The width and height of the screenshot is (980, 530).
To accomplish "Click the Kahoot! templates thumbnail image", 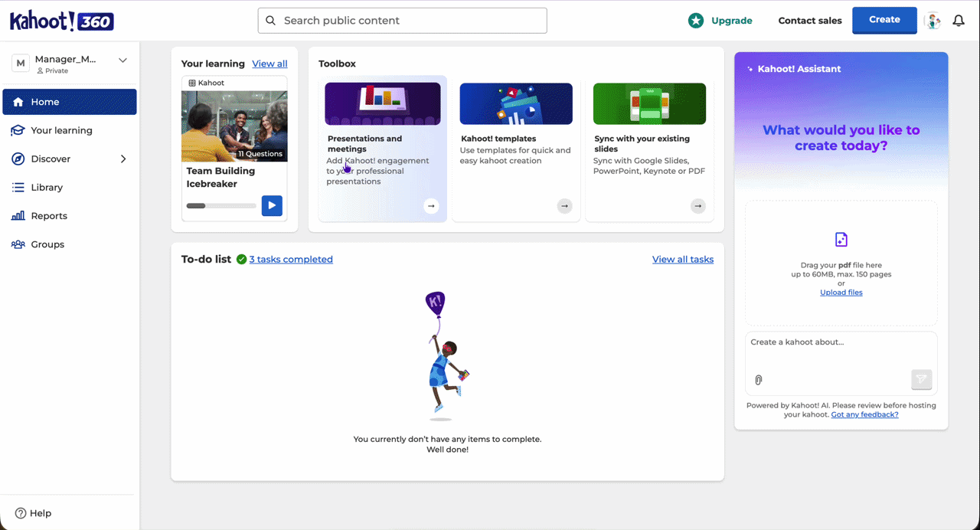I will click(516, 103).
